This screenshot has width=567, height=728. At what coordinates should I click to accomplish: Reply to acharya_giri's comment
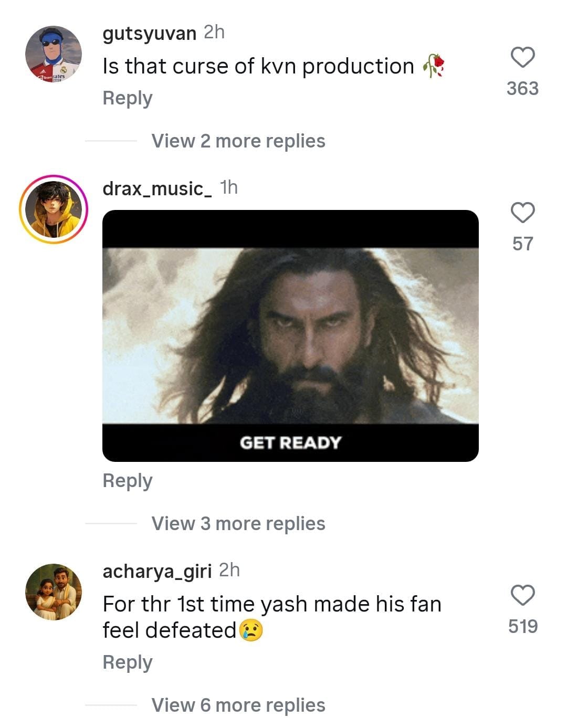click(x=128, y=662)
